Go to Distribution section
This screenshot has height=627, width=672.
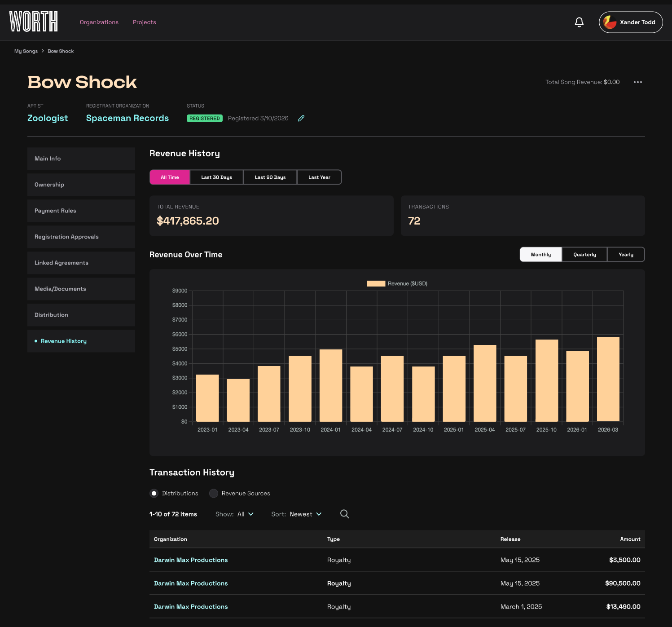(81, 315)
